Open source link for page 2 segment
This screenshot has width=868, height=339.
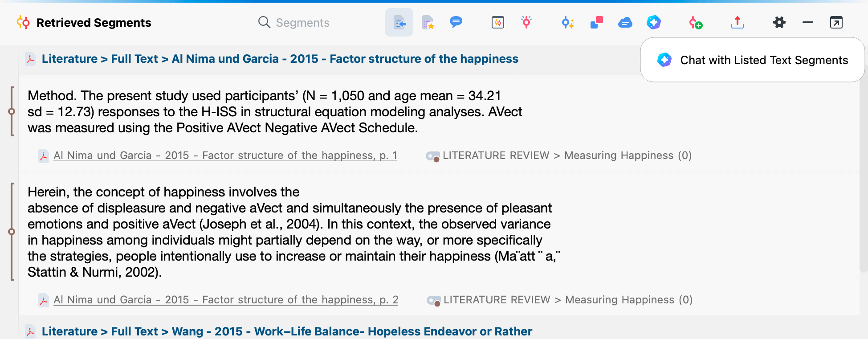coord(225,300)
